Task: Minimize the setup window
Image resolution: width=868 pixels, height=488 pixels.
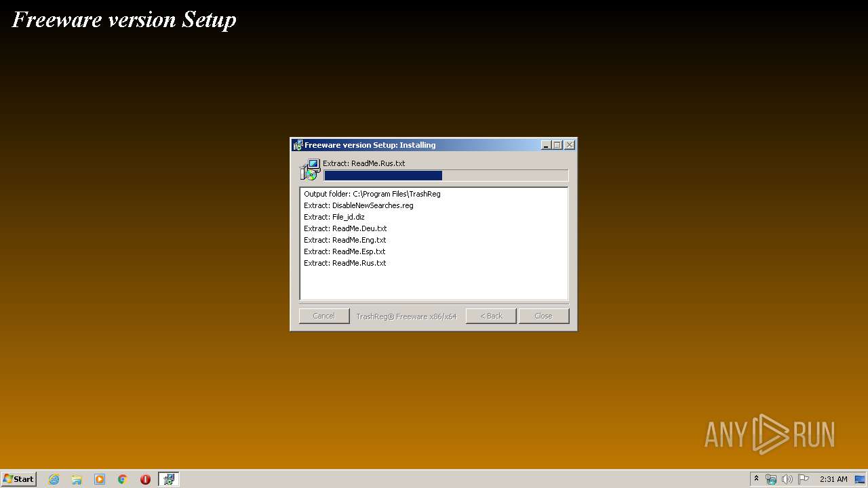Action: 547,145
